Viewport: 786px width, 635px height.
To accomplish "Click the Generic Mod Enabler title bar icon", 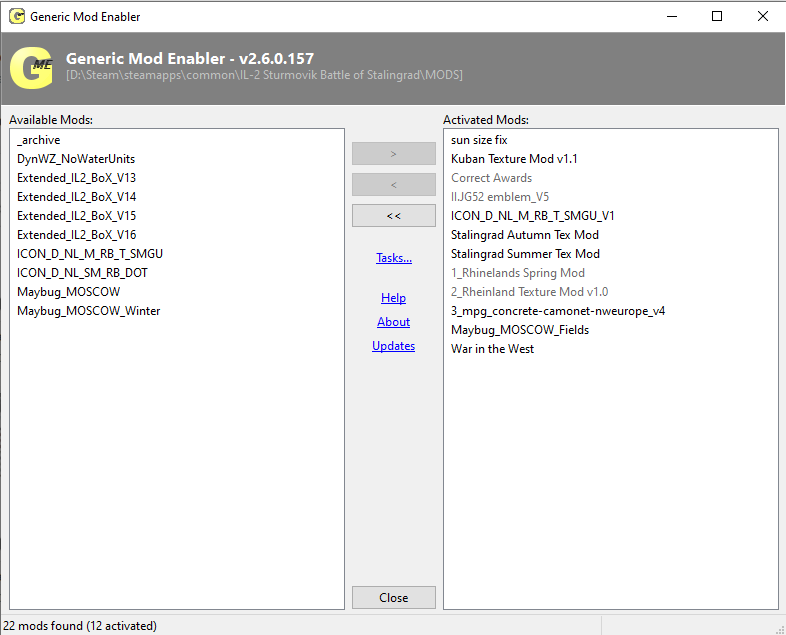I will [17, 17].
